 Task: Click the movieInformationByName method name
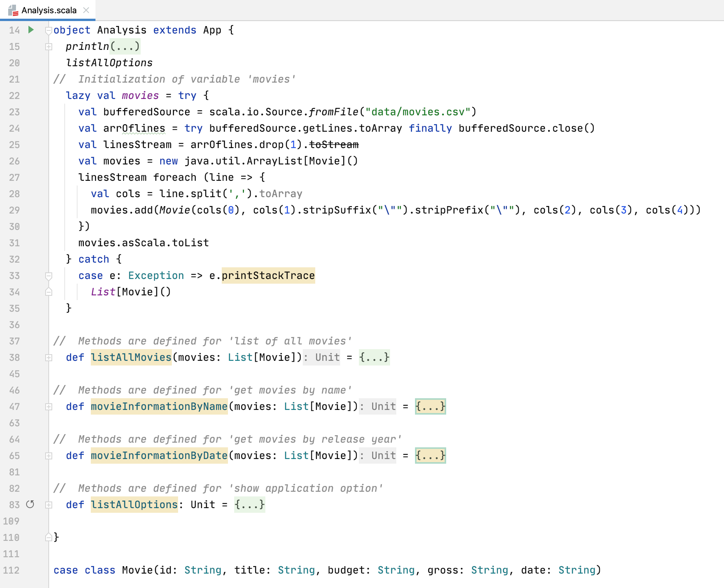point(159,406)
